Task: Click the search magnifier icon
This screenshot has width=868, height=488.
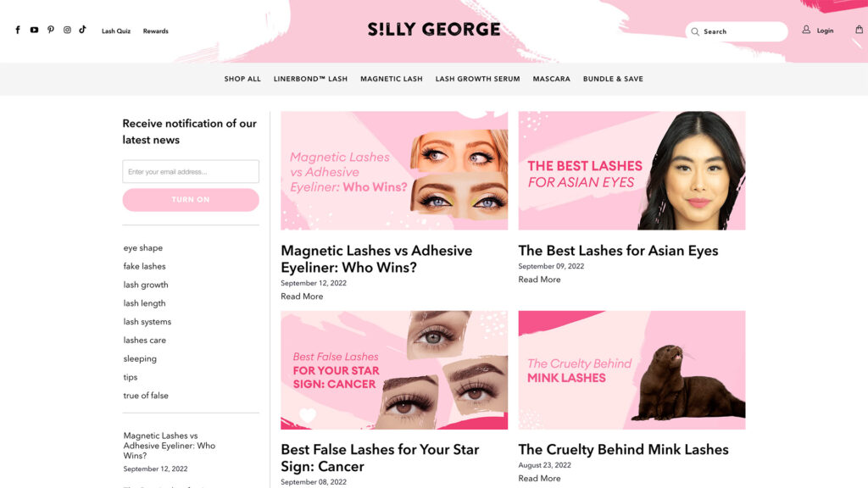Action: coord(695,31)
